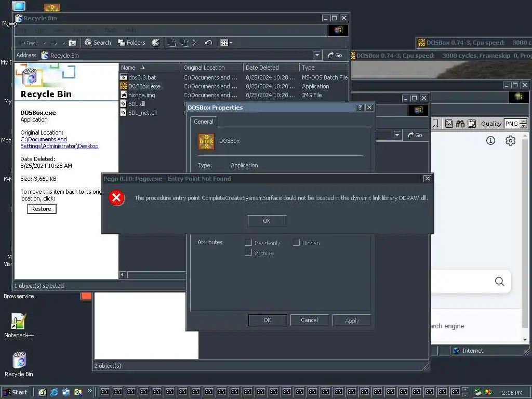Show the Folders pane in Recycle Bin
The width and height of the screenshot is (532, 399).
pos(131,43)
